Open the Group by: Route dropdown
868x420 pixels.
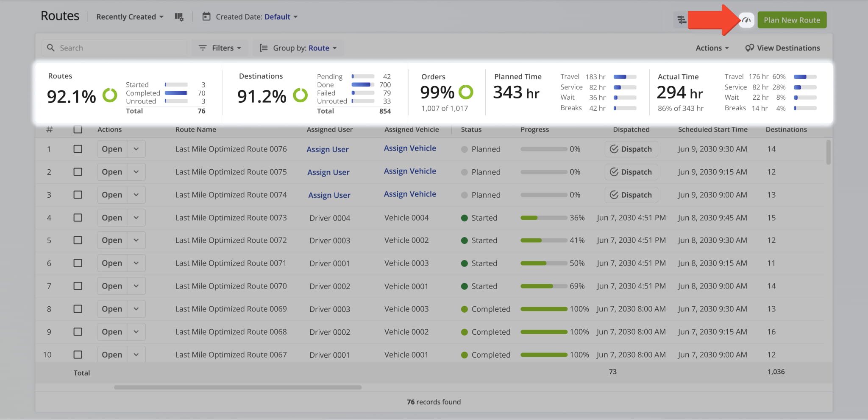(x=304, y=48)
